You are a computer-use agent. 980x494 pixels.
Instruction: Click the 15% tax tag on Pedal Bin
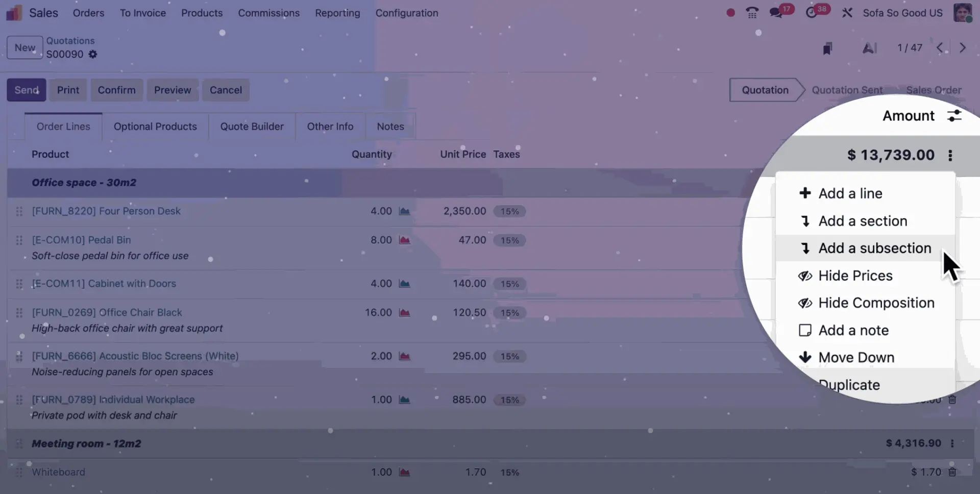pos(509,240)
